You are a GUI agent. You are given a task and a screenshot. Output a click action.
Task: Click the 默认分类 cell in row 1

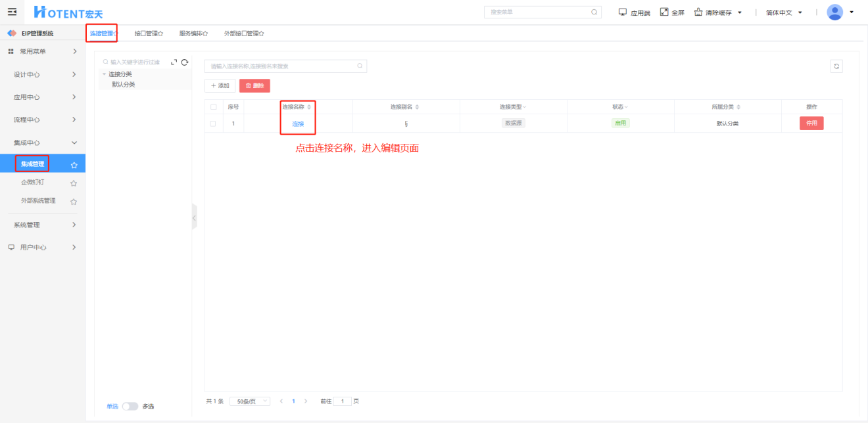(x=727, y=123)
